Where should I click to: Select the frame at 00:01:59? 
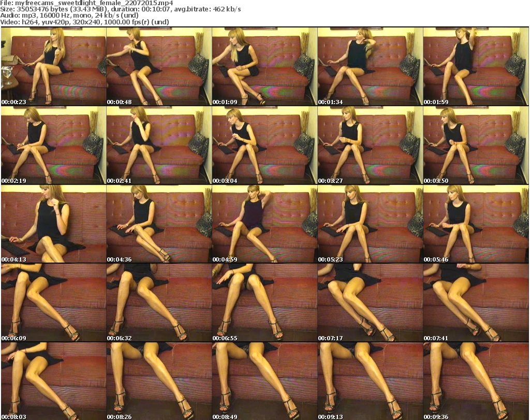476,66
